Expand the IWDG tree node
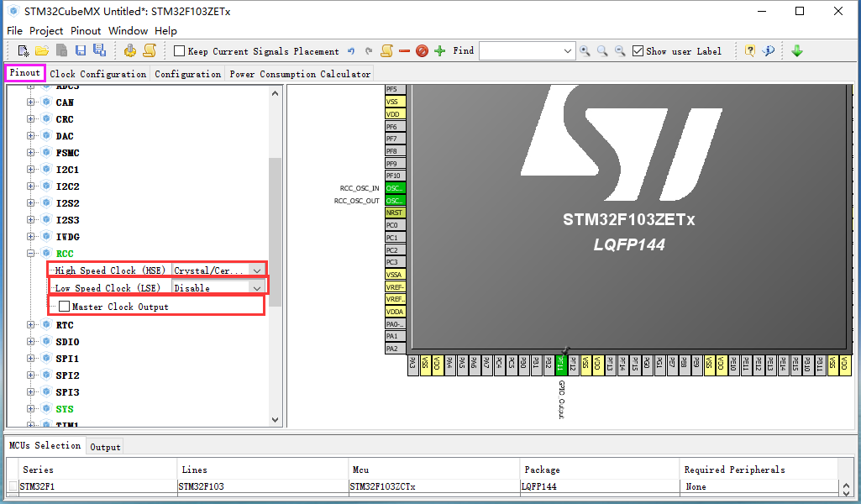This screenshot has width=861, height=504. (31, 237)
